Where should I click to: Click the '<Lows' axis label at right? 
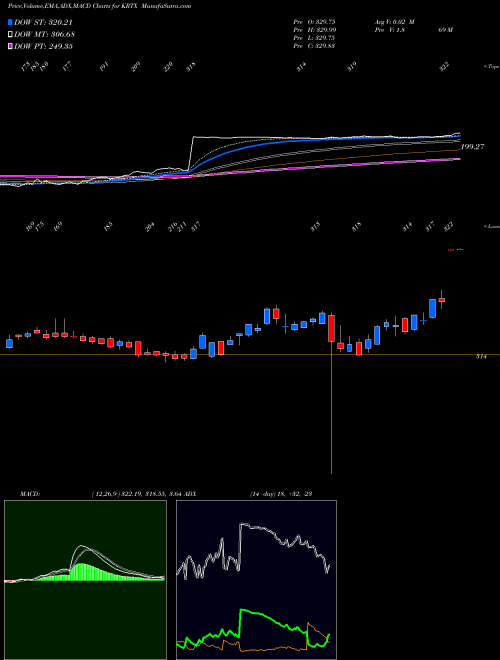[491, 226]
